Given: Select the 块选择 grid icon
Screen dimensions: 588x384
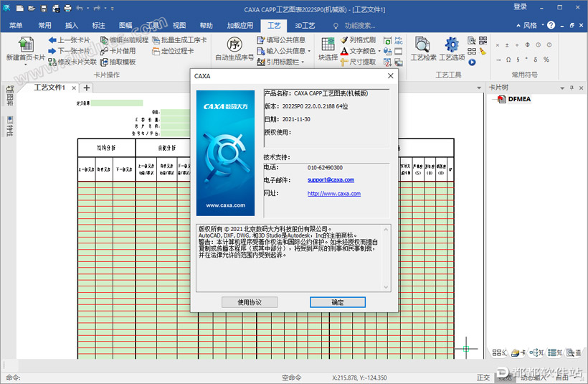Looking at the screenshot, I should coord(328,45).
